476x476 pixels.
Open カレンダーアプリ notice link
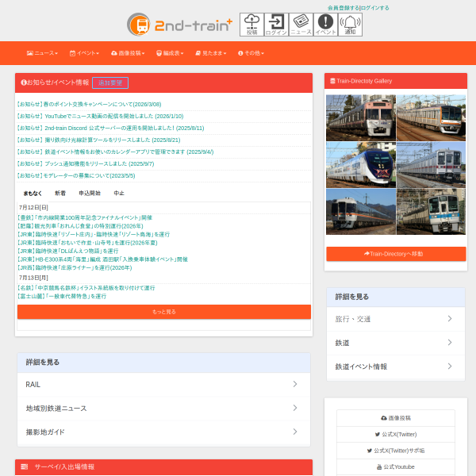[x=115, y=152]
